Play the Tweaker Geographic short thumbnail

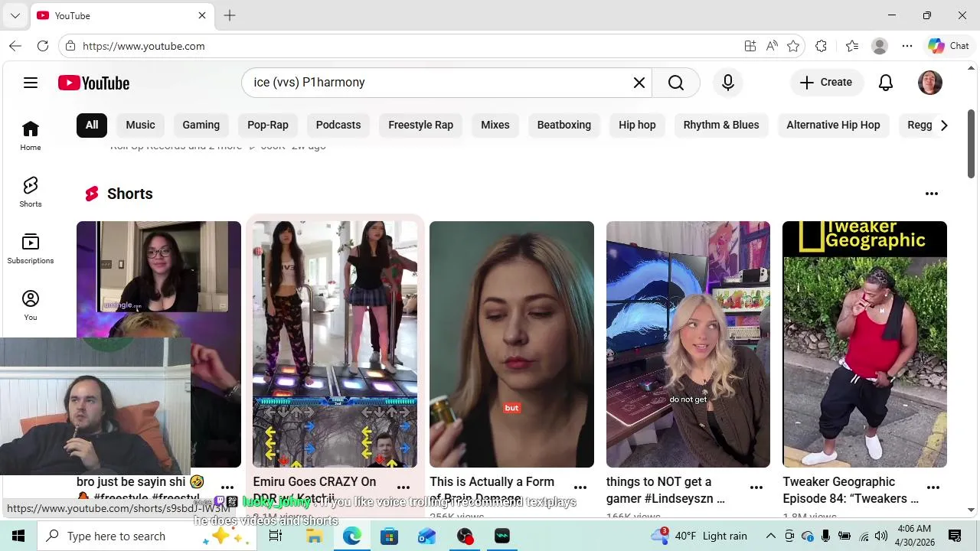click(864, 344)
